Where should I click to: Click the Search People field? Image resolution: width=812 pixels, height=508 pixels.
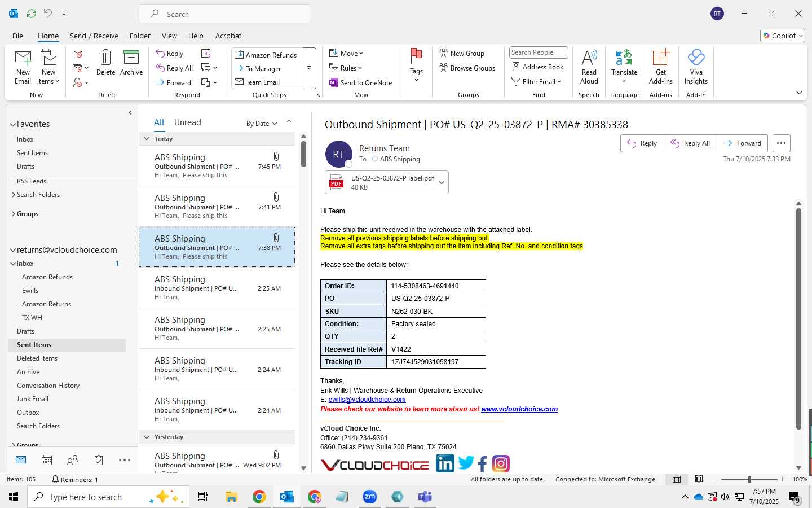pos(539,52)
